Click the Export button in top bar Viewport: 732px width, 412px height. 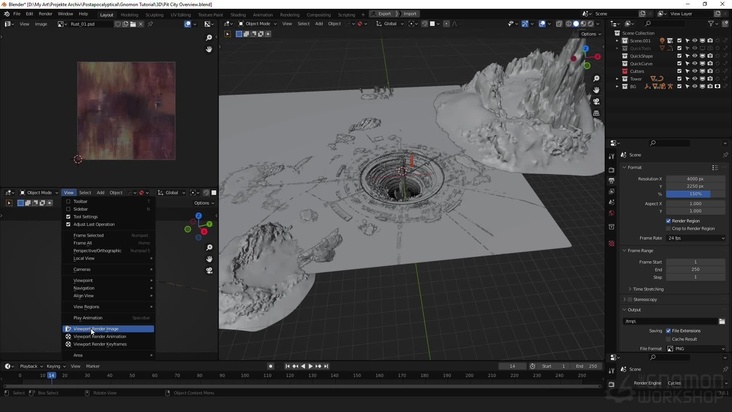click(x=385, y=14)
